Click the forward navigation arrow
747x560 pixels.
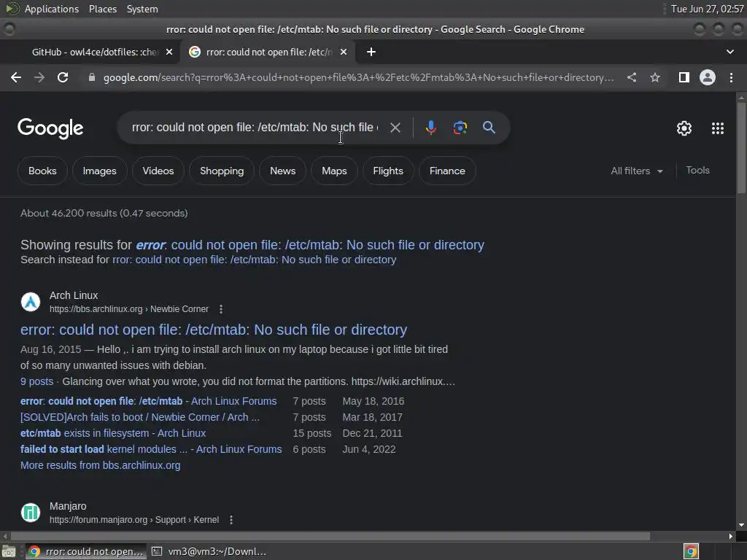39,77
